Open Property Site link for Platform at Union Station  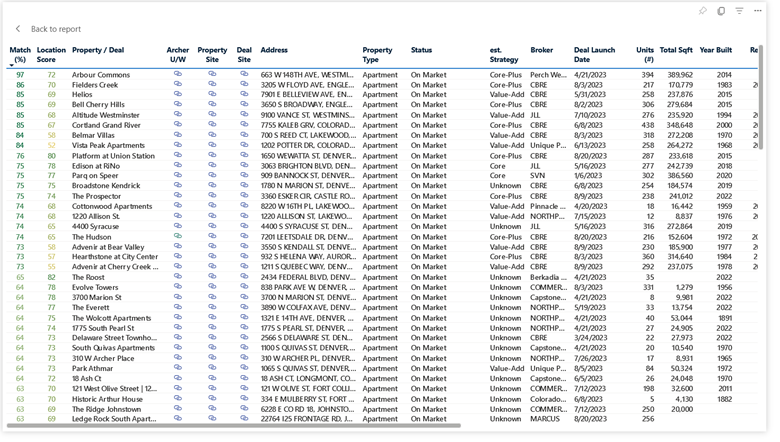212,155
